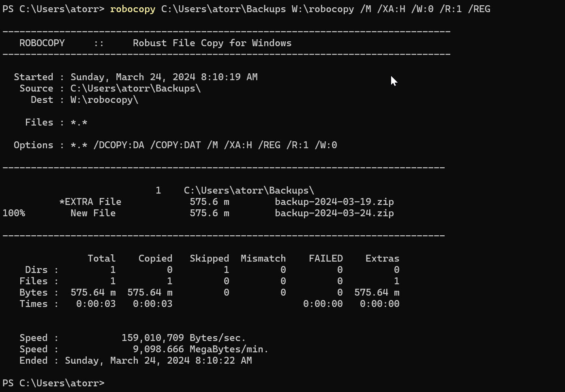Click the /M switch in the command line
565x392 pixels.
[x=366, y=9]
